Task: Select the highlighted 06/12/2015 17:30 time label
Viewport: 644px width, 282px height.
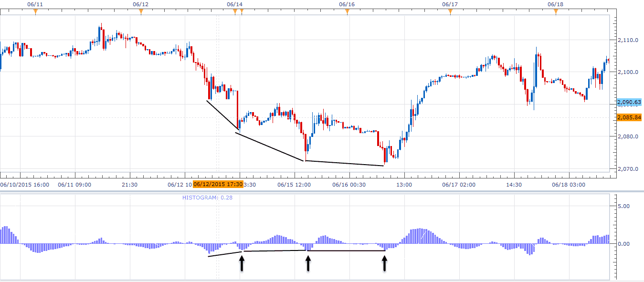Action: click(218, 184)
